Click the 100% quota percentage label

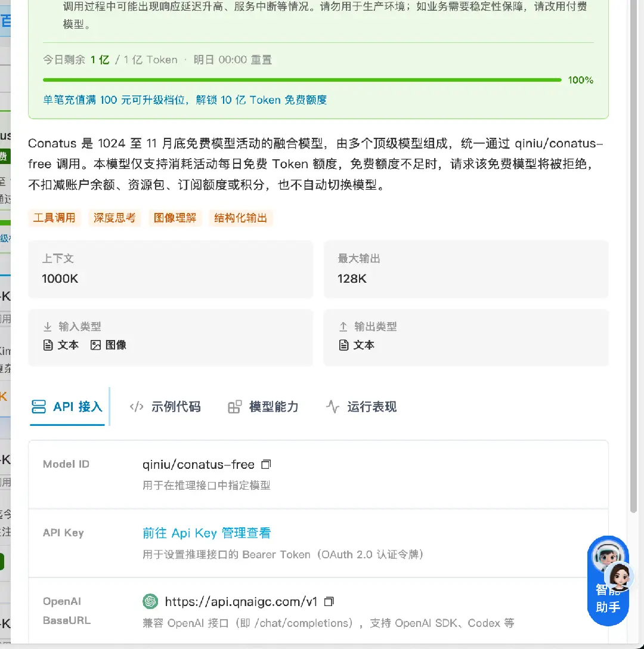pos(581,80)
